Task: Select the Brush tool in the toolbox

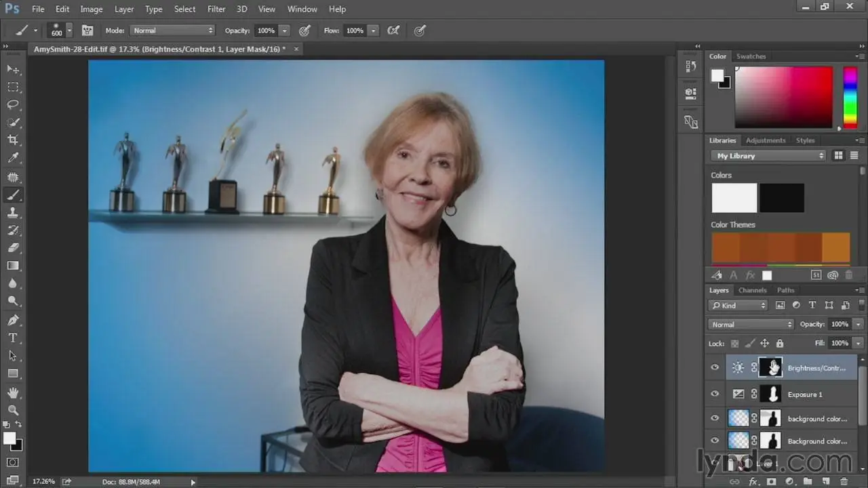Action: tap(14, 195)
